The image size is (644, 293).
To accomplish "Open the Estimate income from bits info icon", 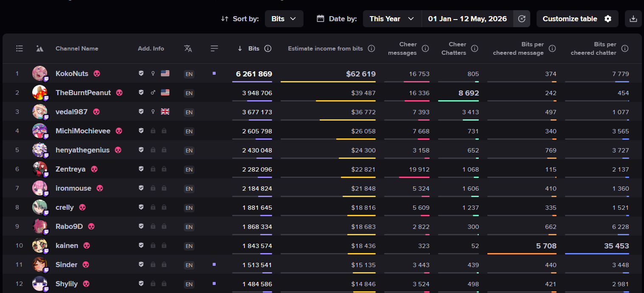I will tap(371, 48).
